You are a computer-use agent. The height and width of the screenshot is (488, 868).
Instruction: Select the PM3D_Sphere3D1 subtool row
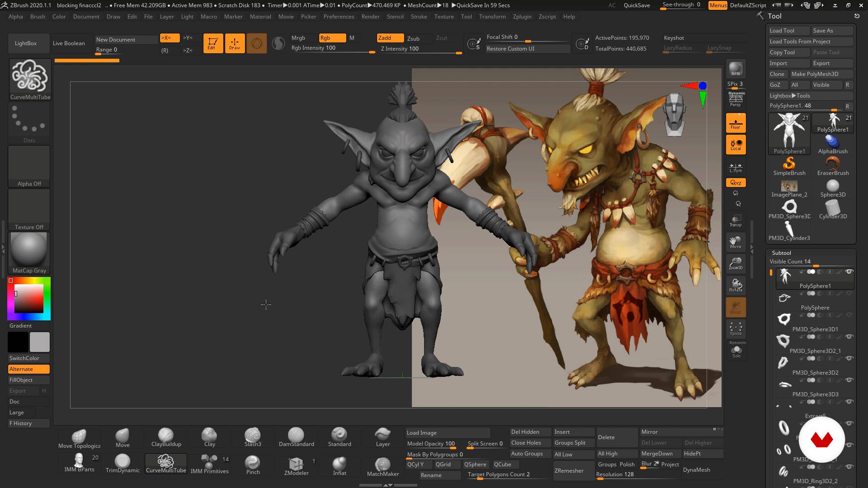(x=815, y=322)
